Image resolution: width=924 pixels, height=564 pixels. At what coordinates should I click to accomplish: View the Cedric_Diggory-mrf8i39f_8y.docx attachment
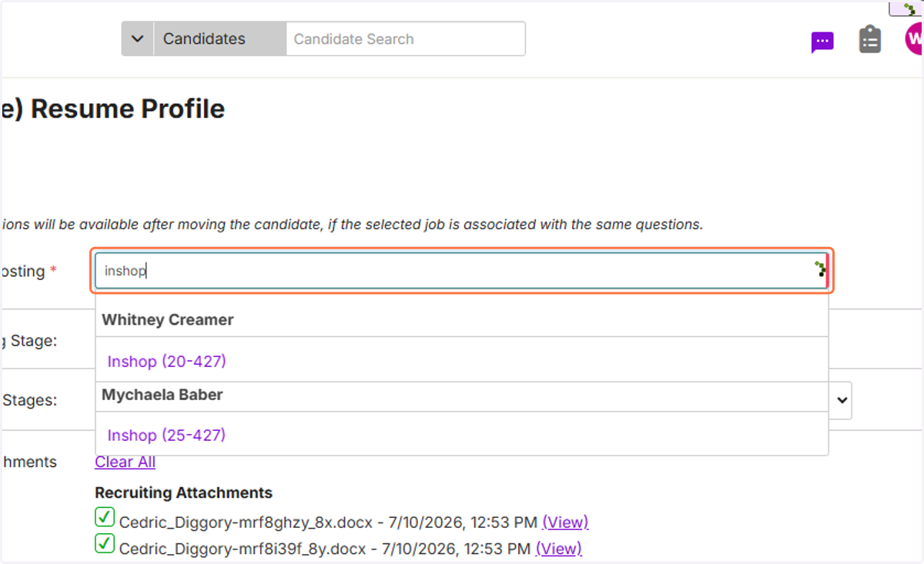point(559,549)
